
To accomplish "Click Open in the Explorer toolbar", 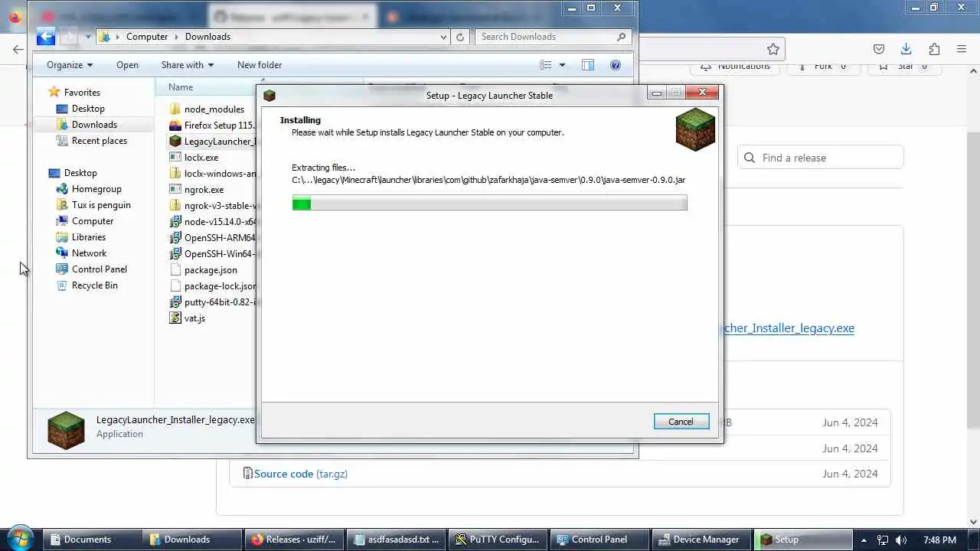I will click(x=127, y=65).
